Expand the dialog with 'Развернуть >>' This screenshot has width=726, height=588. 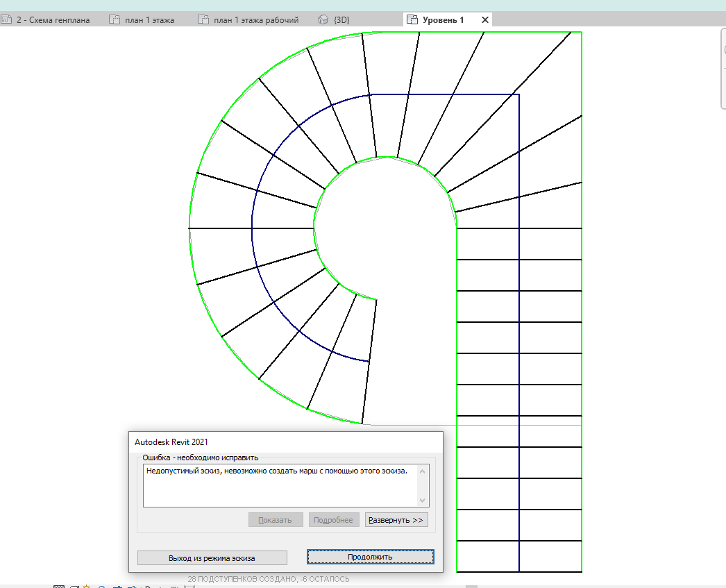pos(396,520)
